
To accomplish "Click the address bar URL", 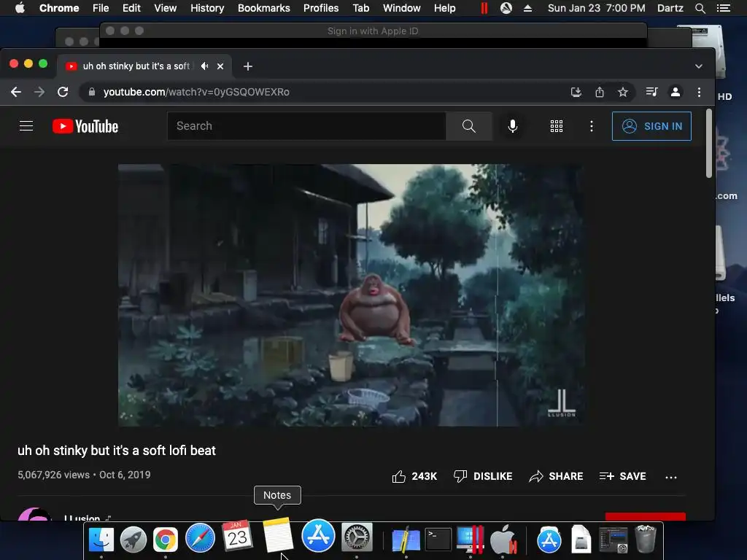I will (196, 92).
